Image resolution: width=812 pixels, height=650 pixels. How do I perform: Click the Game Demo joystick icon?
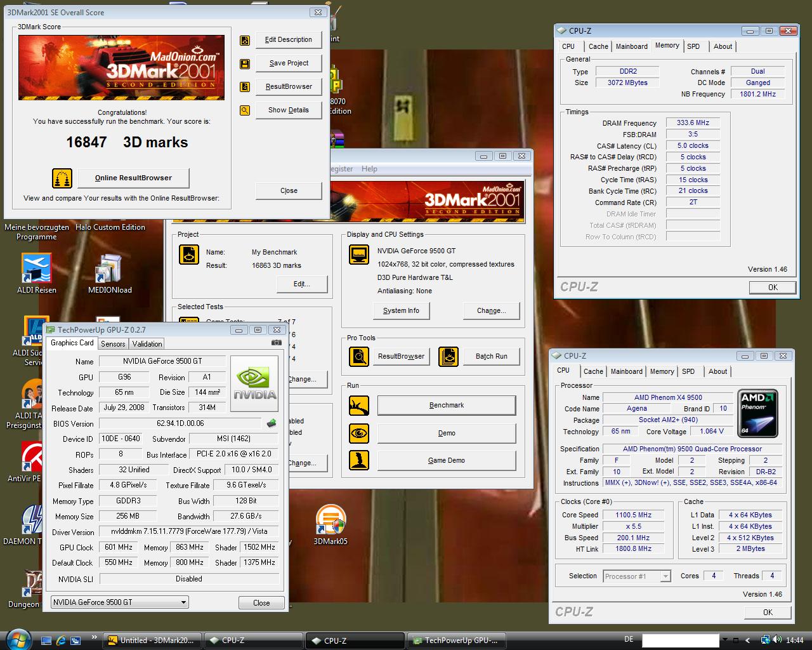click(359, 460)
